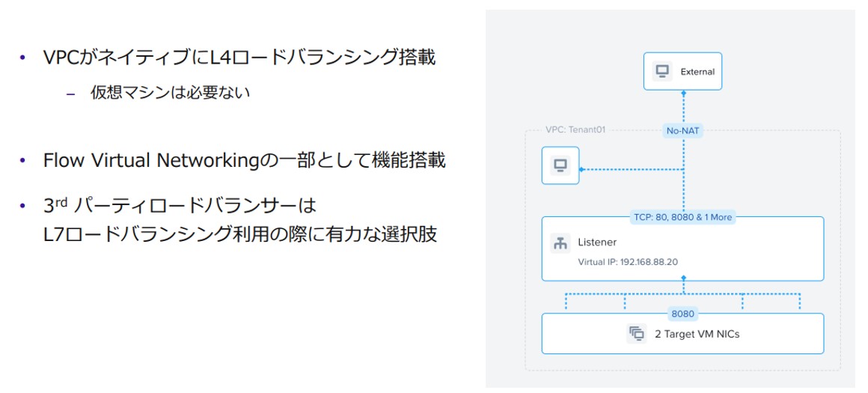Image resolution: width=868 pixels, height=393 pixels.
Task: Click the connector dot beneath the External box
Action: (683, 92)
